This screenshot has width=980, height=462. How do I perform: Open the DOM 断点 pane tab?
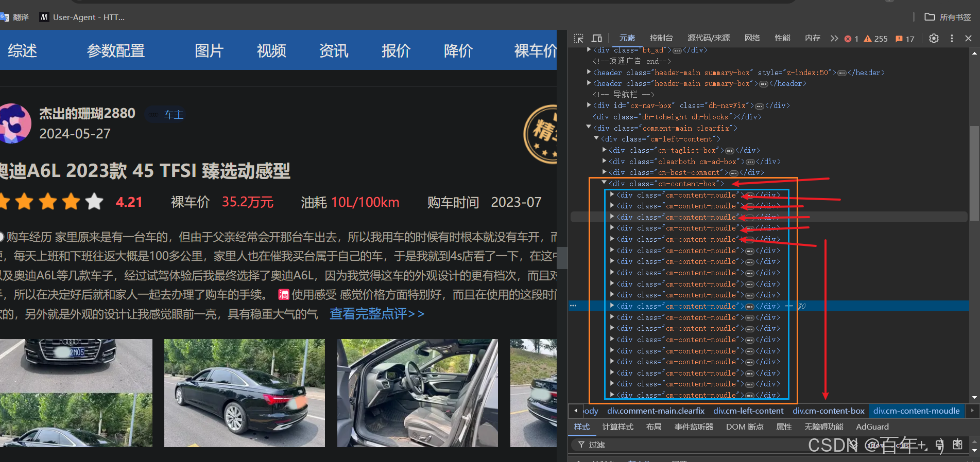click(x=745, y=427)
